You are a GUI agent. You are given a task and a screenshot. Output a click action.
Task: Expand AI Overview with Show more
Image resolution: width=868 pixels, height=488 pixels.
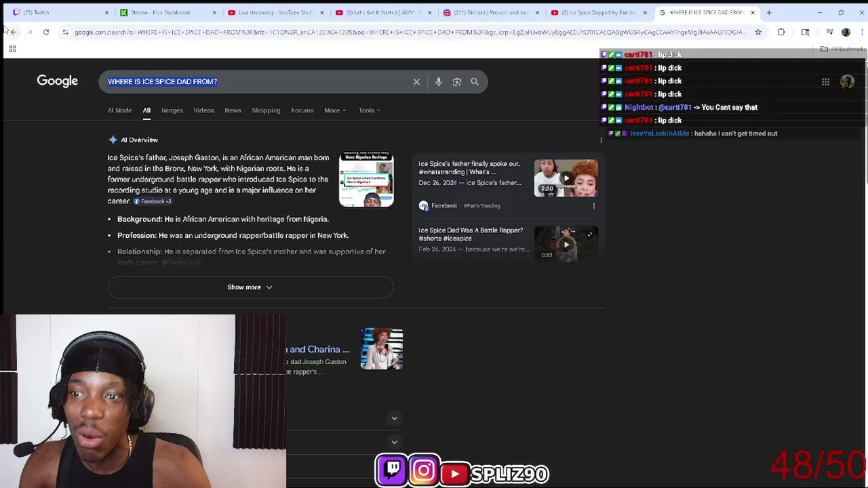(250, 287)
